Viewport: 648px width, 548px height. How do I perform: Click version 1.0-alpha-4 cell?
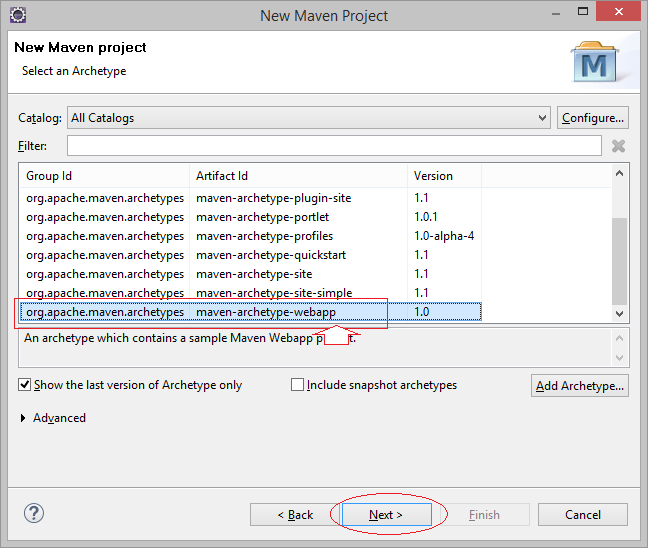click(x=444, y=236)
